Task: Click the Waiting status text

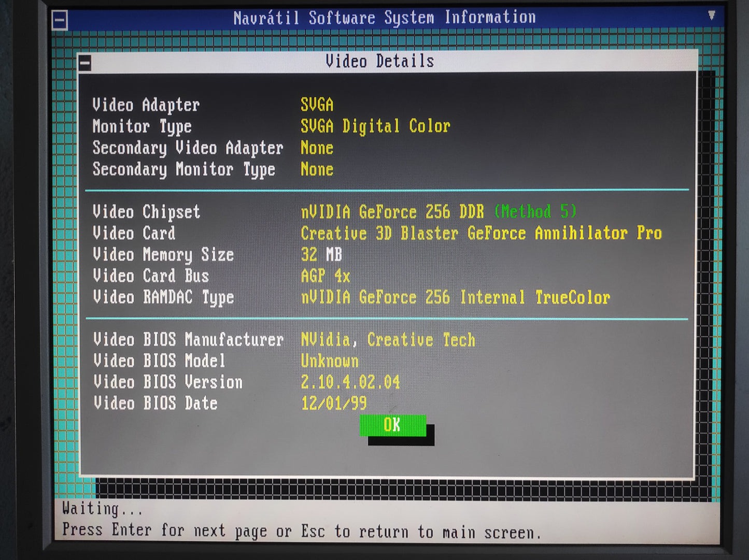Action: pos(102,509)
